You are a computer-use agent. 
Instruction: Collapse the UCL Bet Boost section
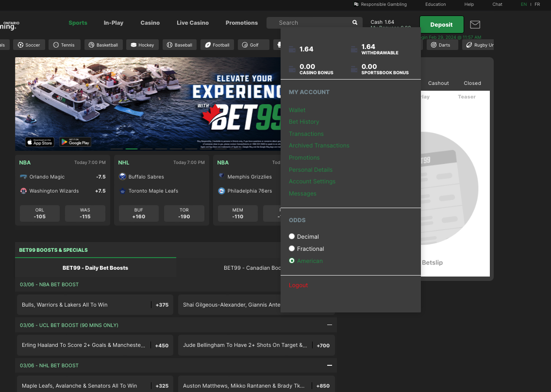(330, 325)
